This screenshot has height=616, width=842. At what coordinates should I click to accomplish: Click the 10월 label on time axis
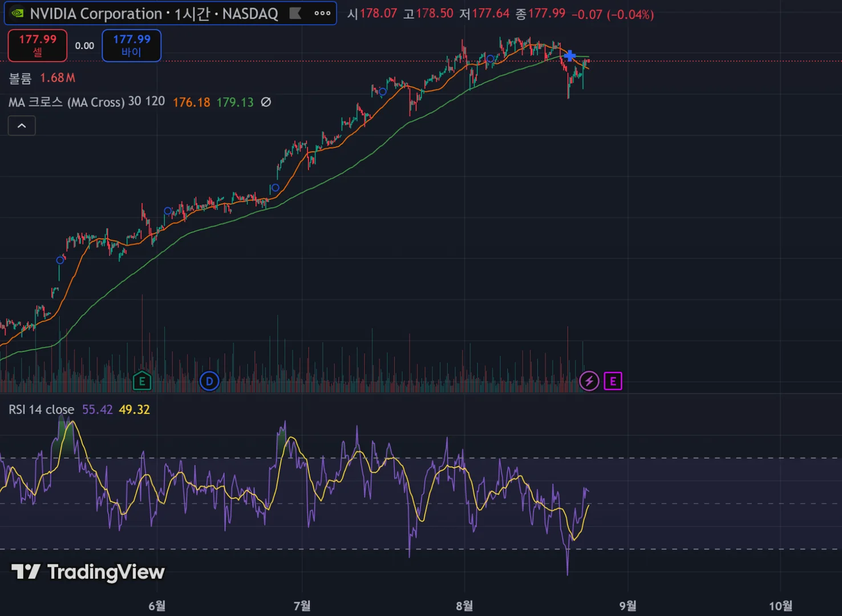pos(780,606)
